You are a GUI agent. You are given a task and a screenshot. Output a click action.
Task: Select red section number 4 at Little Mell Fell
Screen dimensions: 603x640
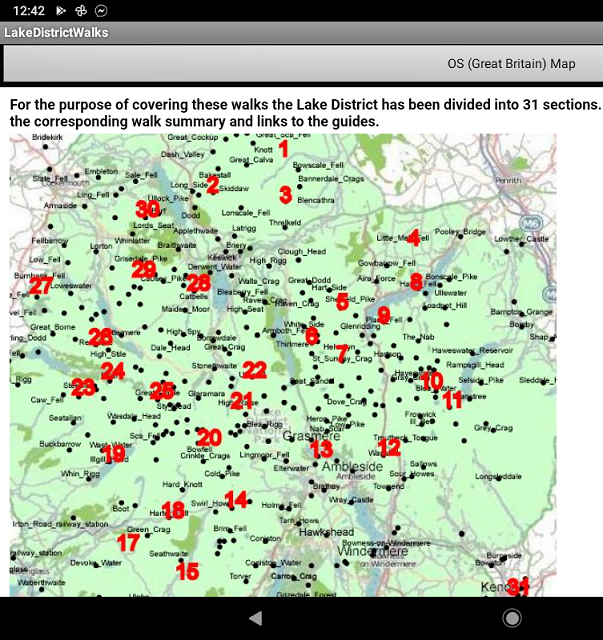[x=414, y=238]
